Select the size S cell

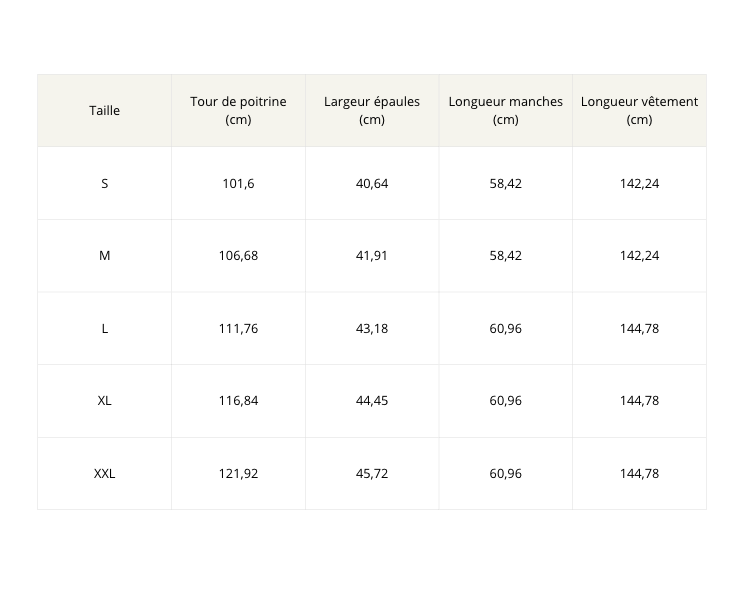(x=104, y=183)
